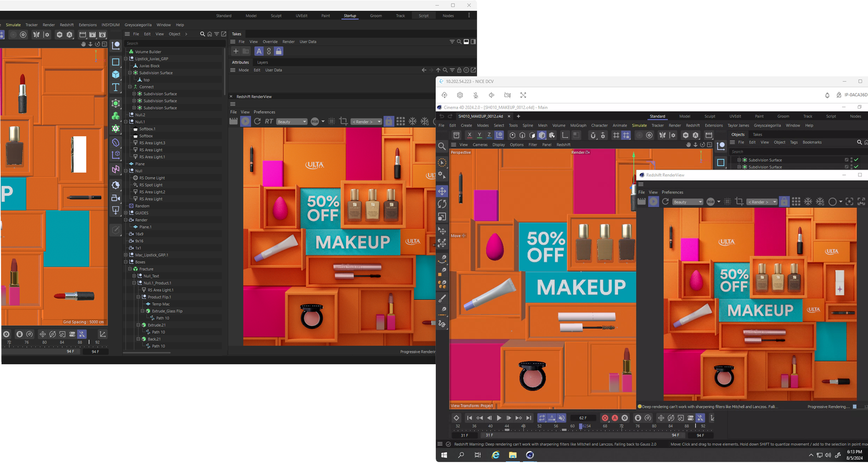The image size is (868, 469).
Task: Open Beauty dropdown in left RenderView
Action: [292, 121]
